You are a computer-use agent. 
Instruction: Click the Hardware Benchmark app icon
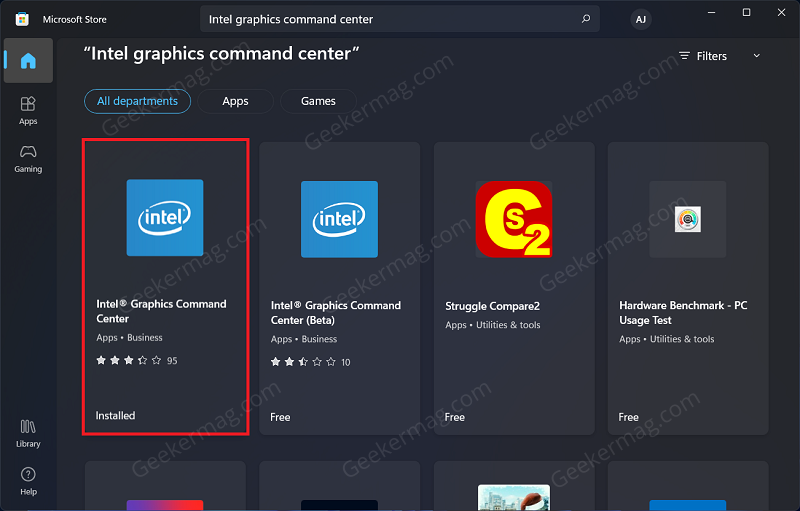[688, 219]
